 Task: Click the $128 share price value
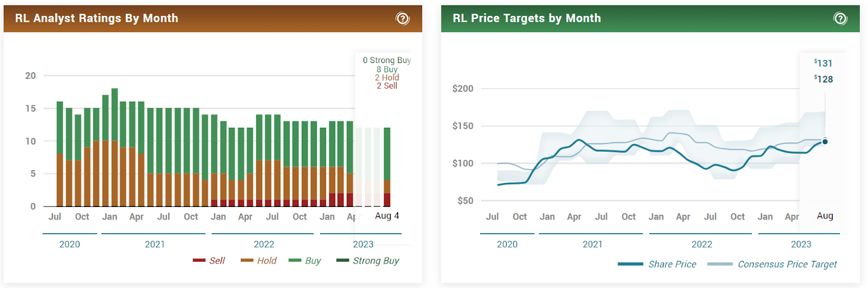tap(824, 79)
